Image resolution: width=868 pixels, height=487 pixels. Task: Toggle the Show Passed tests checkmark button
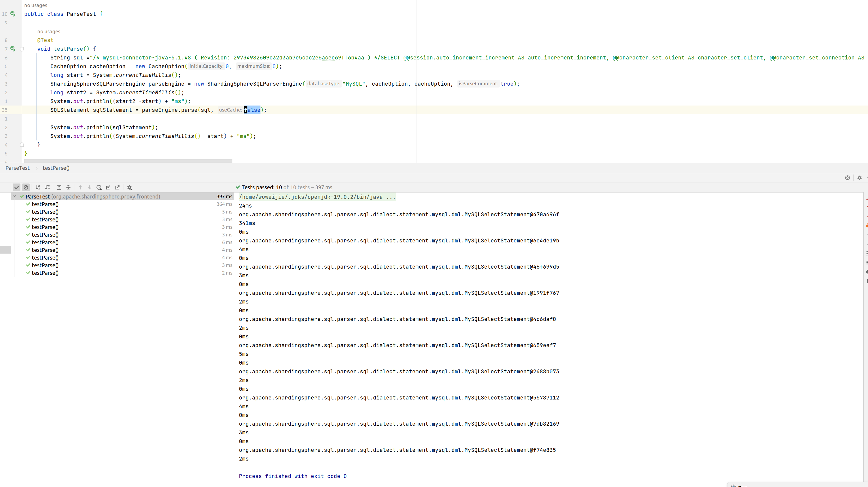[x=17, y=188]
